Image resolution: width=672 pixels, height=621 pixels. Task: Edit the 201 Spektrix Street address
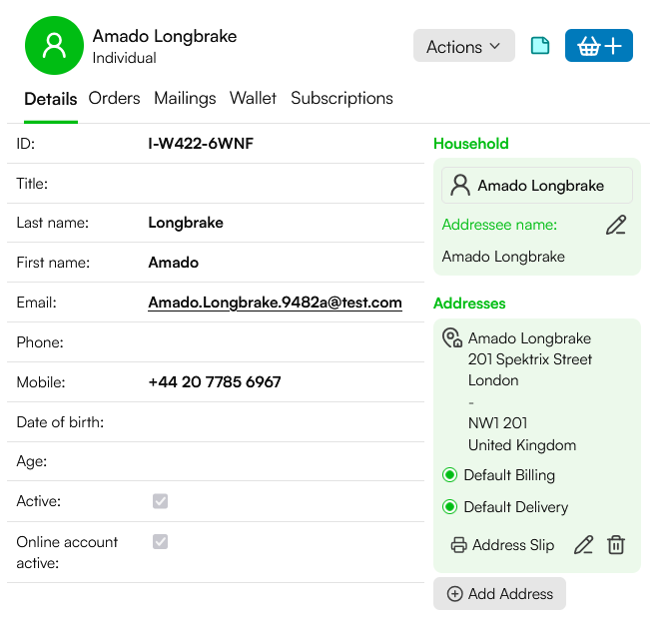pos(583,545)
